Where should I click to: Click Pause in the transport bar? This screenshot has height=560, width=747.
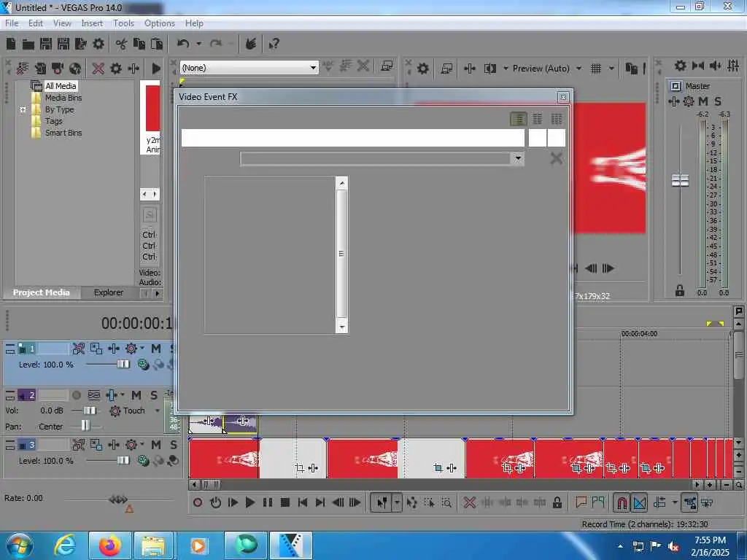[267, 502]
